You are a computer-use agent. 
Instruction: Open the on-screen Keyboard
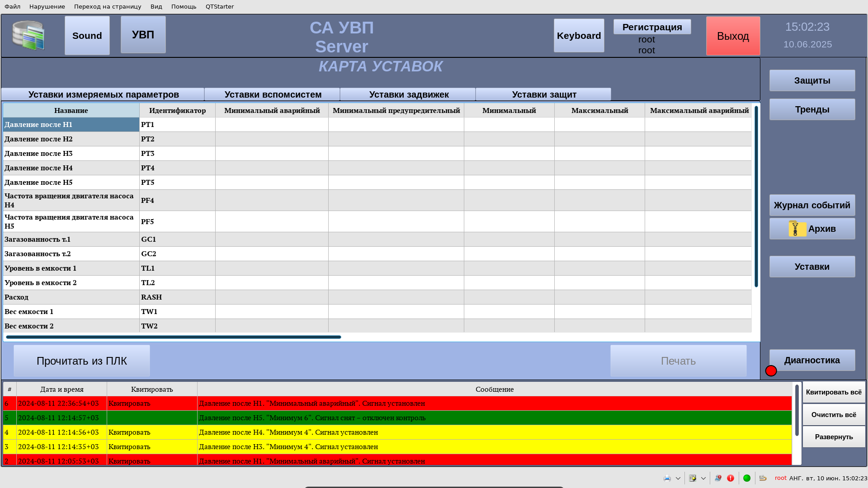click(579, 36)
